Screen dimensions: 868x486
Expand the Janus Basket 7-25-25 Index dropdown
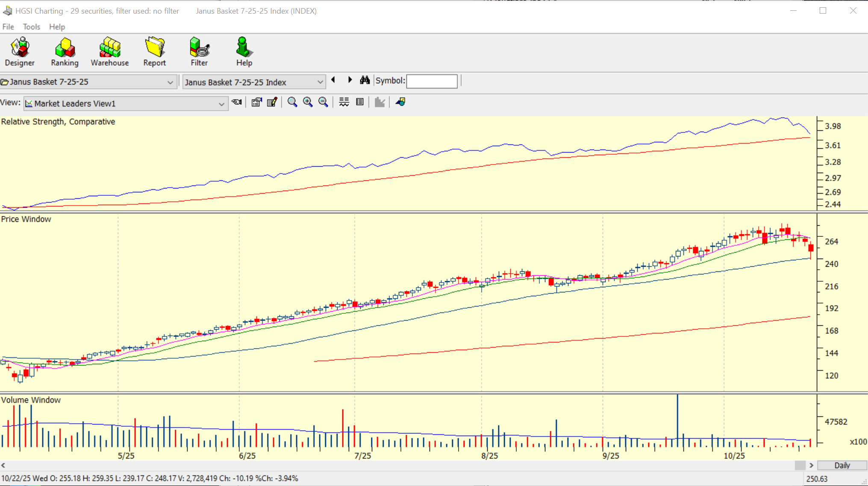tap(320, 82)
